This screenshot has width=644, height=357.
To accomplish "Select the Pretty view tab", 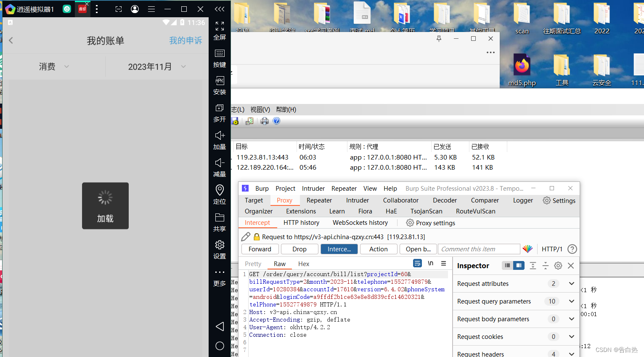I will [x=253, y=264].
